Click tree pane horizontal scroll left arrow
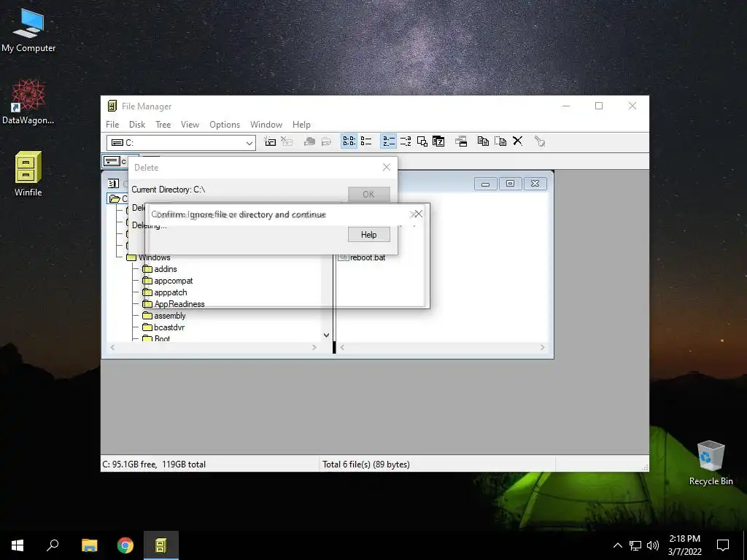The height and width of the screenshot is (560, 747). (x=112, y=347)
